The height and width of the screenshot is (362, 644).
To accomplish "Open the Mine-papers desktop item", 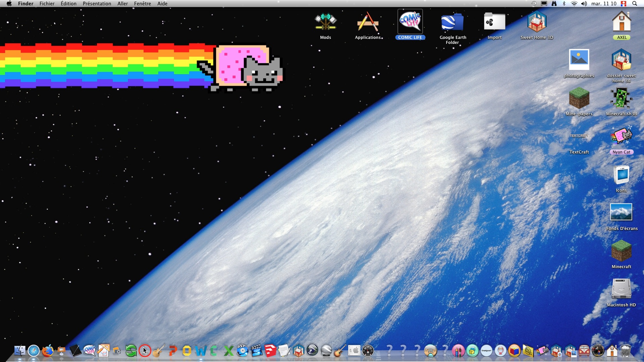I will point(579,98).
